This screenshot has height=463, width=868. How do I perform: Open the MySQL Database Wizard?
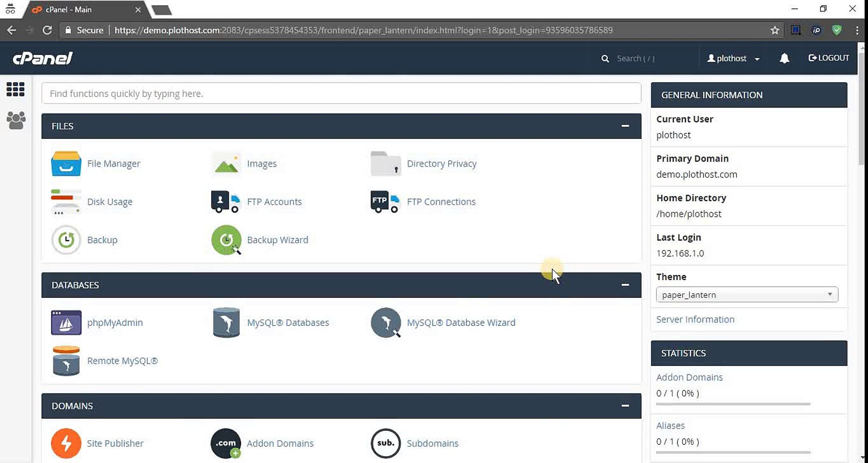(x=461, y=322)
